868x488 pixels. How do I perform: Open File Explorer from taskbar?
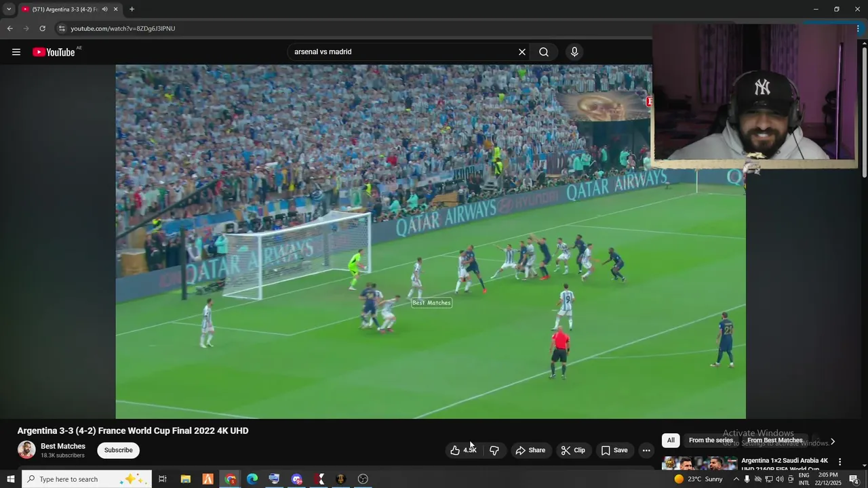tap(185, 479)
